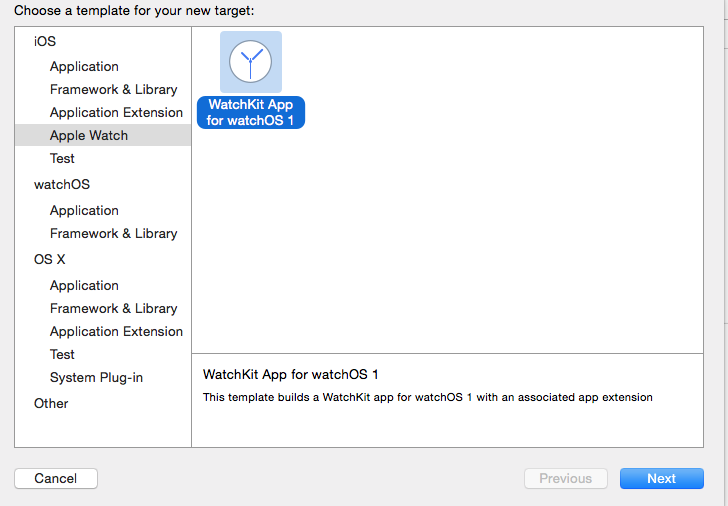Open the iOS Test templates
728x506 pixels.
[62, 158]
